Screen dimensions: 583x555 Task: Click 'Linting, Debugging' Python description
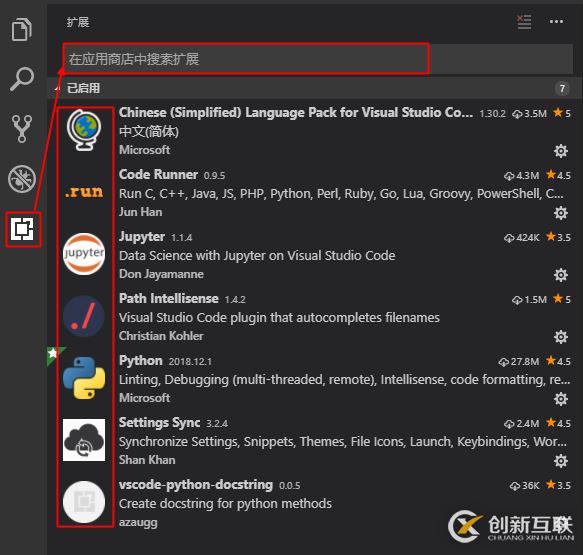[344, 380]
